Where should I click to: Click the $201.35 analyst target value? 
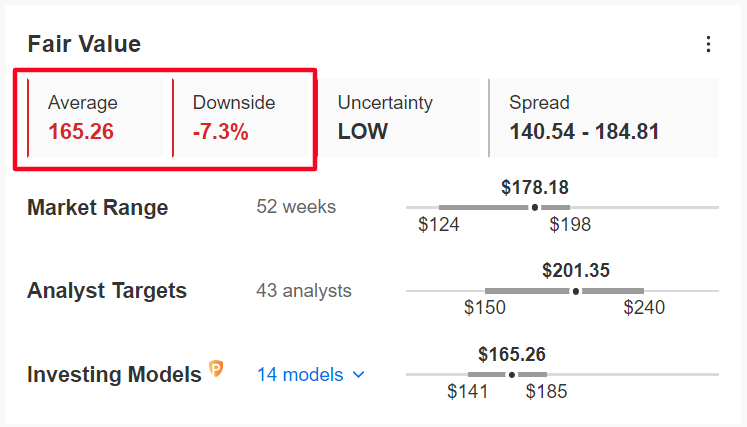576,271
